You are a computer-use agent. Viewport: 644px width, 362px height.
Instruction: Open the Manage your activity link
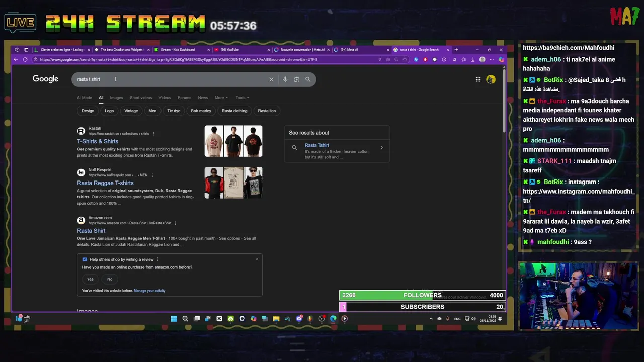pyautogui.click(x=149, y=291)
